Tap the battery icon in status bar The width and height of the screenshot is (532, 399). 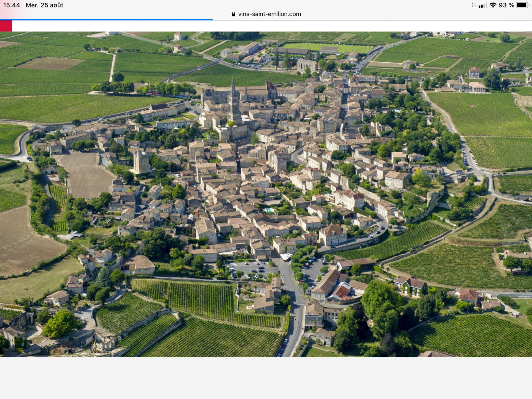pos(522,5)
